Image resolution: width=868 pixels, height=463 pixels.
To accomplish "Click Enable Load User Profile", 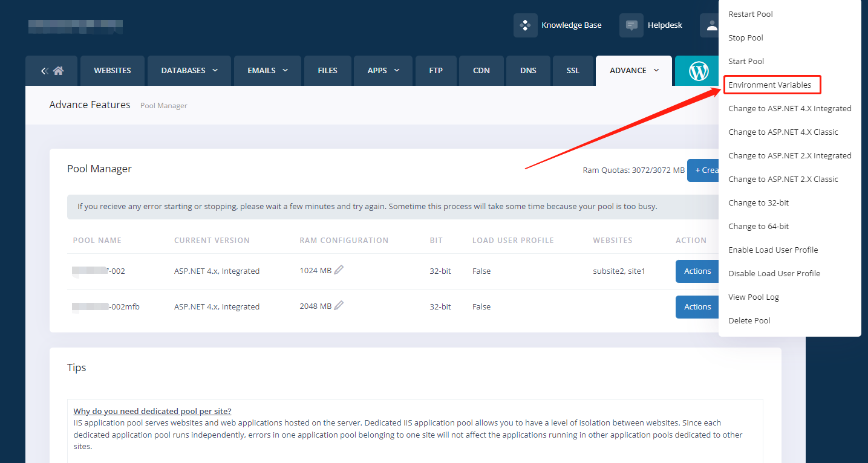I will point(773,250).
